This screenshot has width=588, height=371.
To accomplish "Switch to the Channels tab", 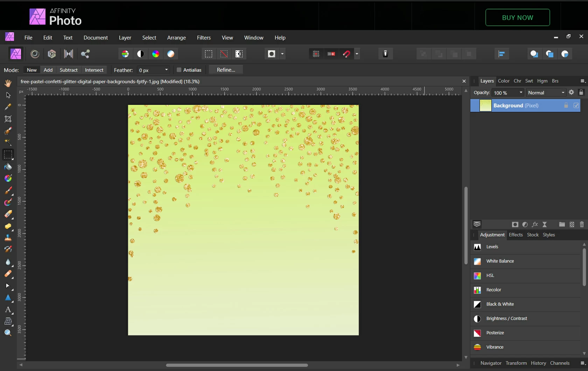I will tap(560, 363).
